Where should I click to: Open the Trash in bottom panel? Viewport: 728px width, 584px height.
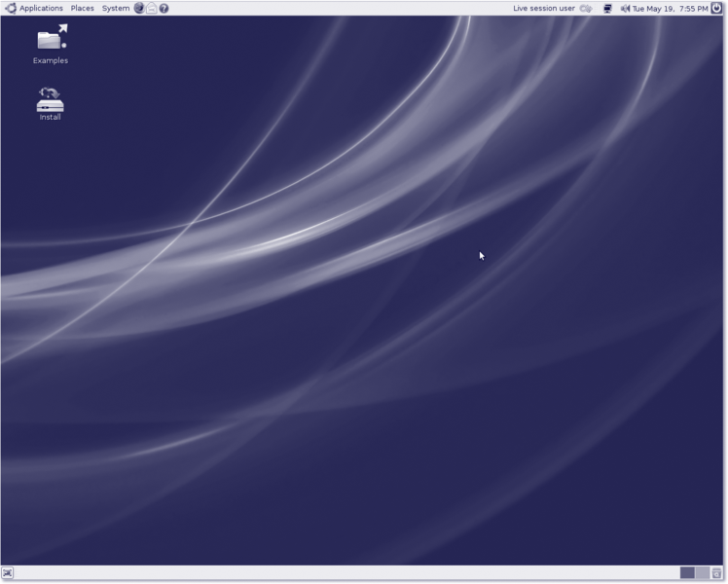pyautogui.click(x=717, y=573)
